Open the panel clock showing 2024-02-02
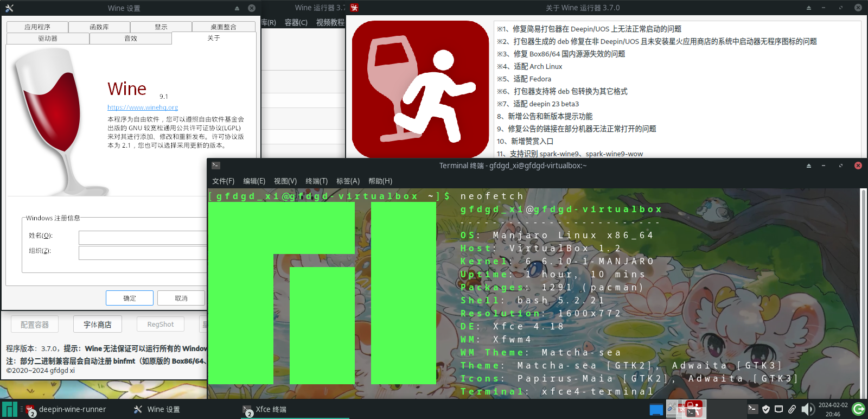 click(833, 409)
